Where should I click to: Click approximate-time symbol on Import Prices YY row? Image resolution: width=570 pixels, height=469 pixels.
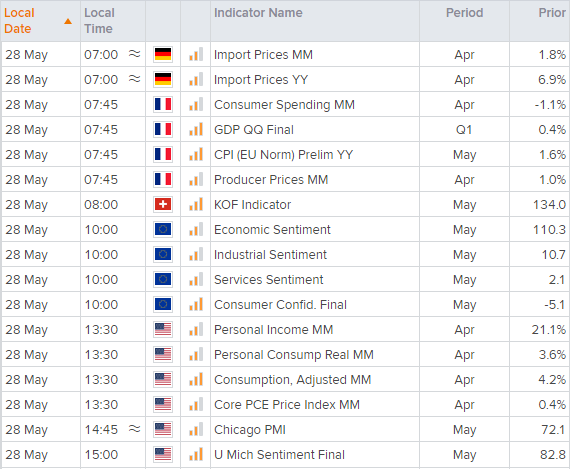point(135,79)
